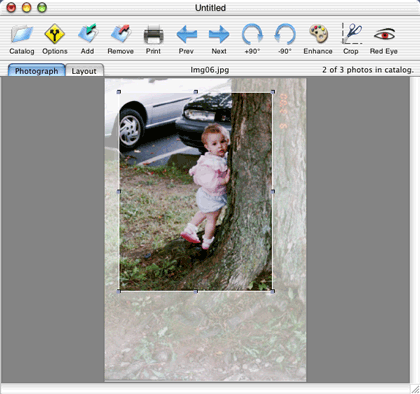The image size is (420, 394).
Task: Click the right-middle crop handle
Action: pos(273,191)
